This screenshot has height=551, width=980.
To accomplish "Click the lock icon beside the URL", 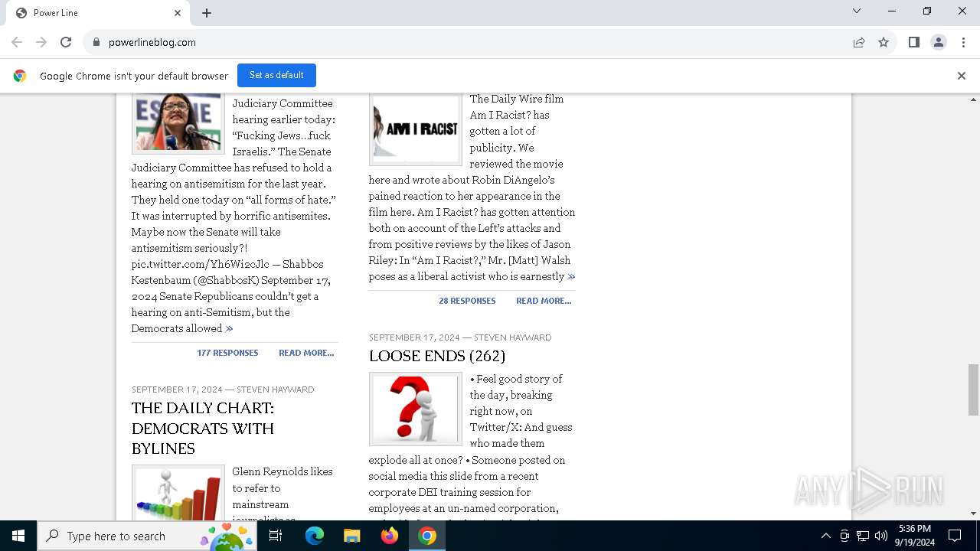I will pos(96,42).
